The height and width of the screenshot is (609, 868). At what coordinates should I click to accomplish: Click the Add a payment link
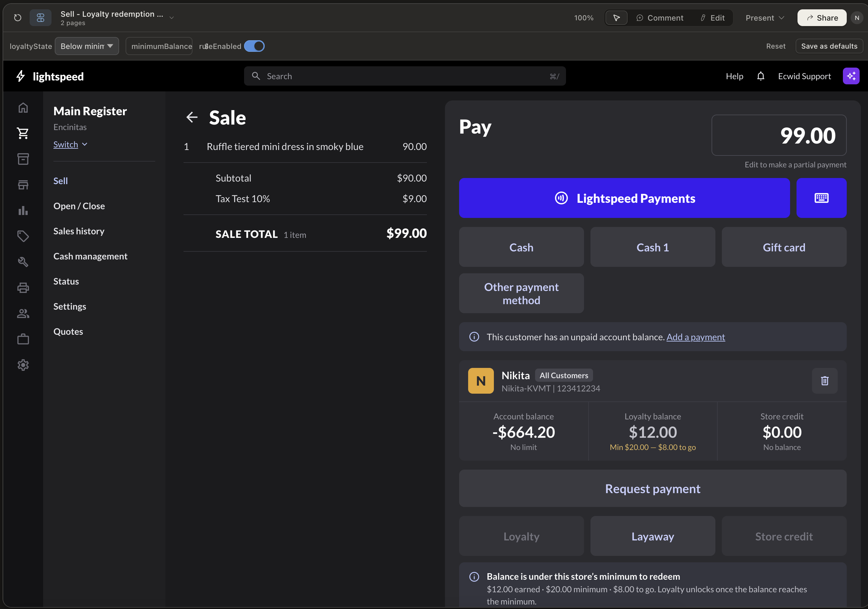click(x=695, y=337)
